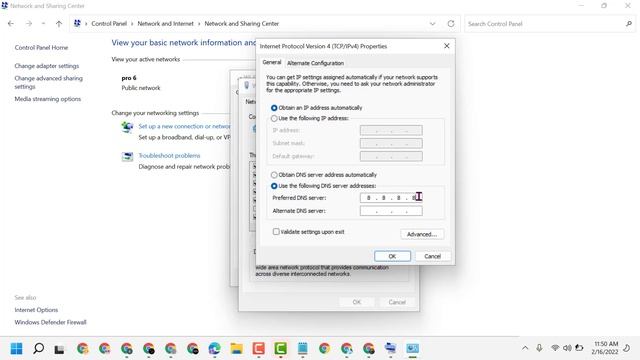The height and width of the screenshot is (360, 640).
Task: Click Network and Sharing Center breadcrumb
Action: click(242, 24)
